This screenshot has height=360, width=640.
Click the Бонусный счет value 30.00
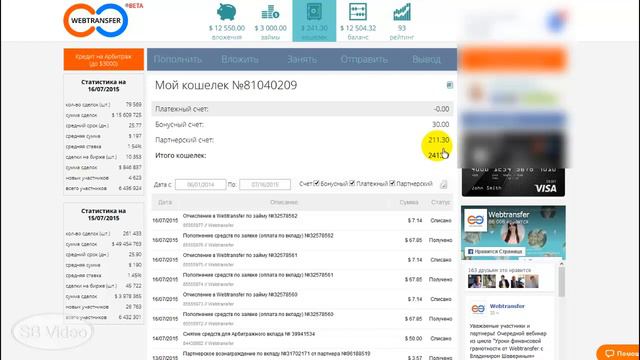tap(440, 124)
